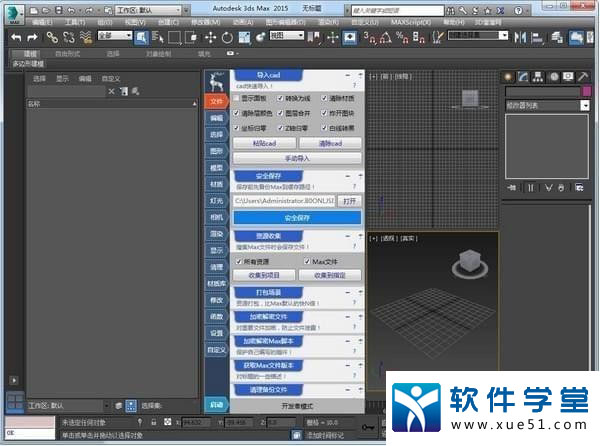
Task: Collapse the 导入cad section with minus
Action: pyautogui.click(x=348, y=75)
